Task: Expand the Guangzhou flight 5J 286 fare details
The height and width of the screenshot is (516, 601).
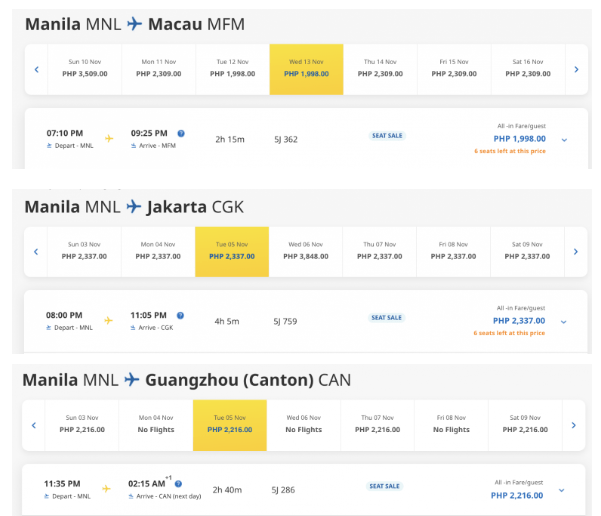Action: coord(561,490)
